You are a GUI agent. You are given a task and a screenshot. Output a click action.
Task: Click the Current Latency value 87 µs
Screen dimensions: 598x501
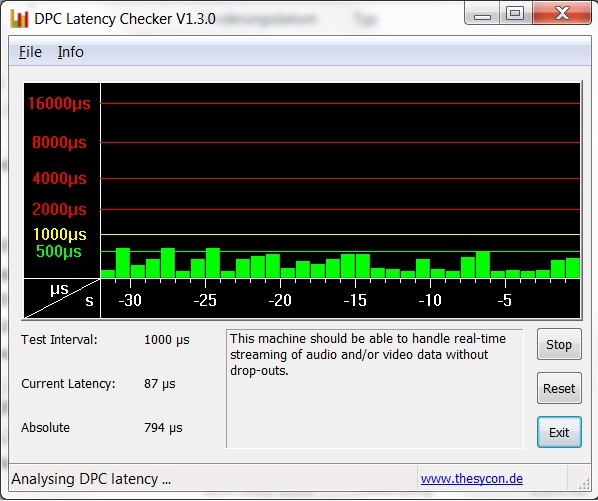(160, 384)
